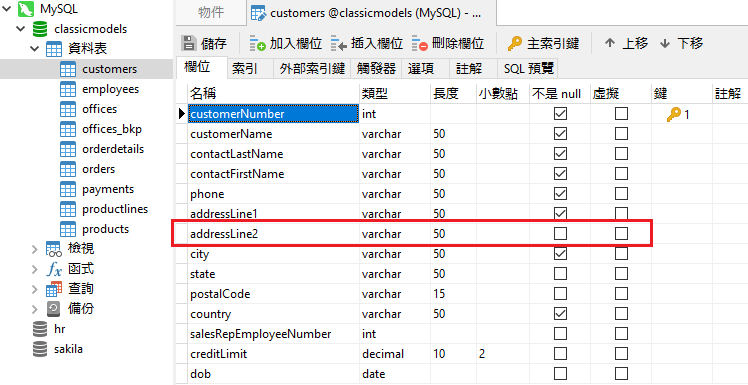Uncheck not null for customerName

click(x=560, y=134)
